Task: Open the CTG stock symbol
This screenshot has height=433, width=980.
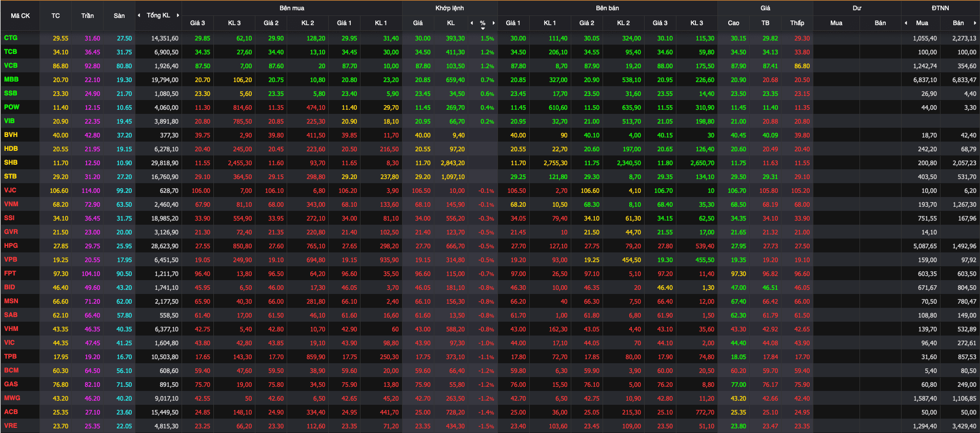Action: [x=11, y=38]
